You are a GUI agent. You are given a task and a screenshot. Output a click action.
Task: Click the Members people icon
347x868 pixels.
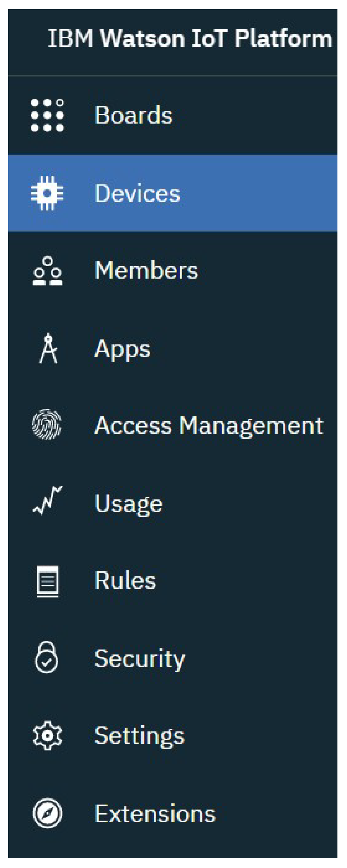[x=47, y=271]
